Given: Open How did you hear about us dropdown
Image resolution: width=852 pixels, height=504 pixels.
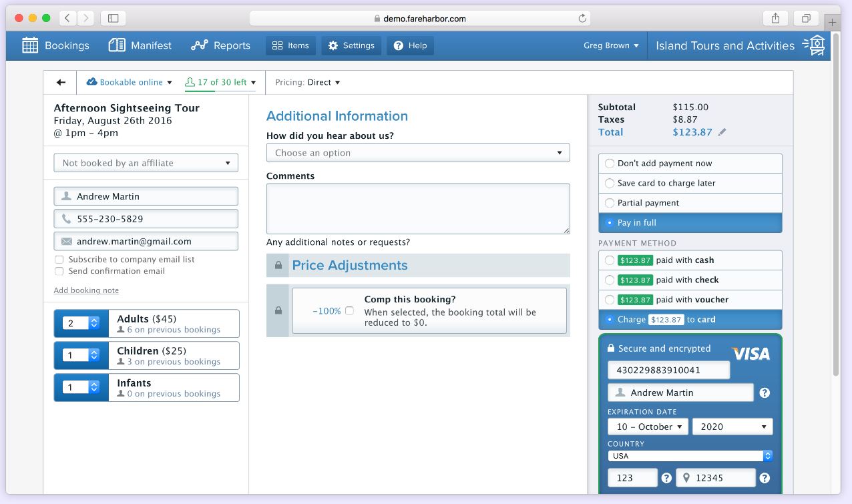Looking at the screenshot, I should coord(418,153).
